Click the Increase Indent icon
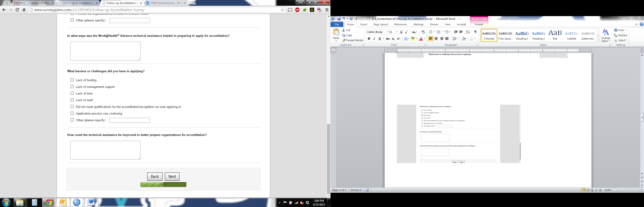 [x=461, y=32]
